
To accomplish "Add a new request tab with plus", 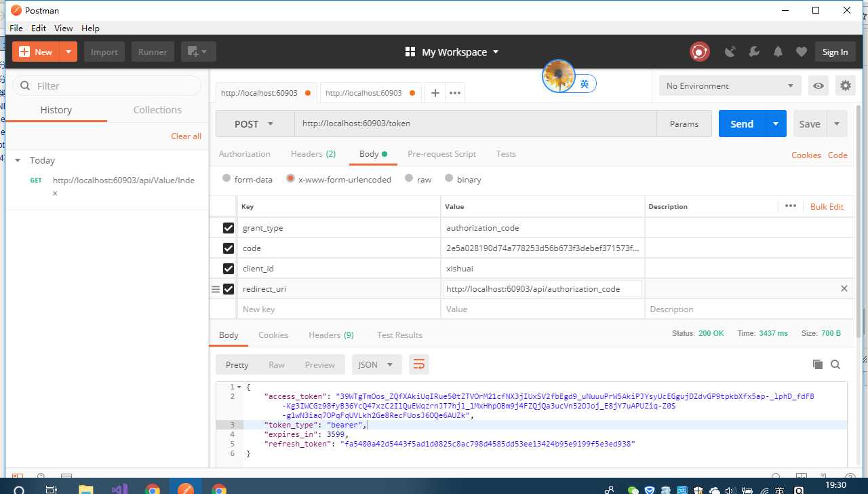I will click(x=435, y=93).
